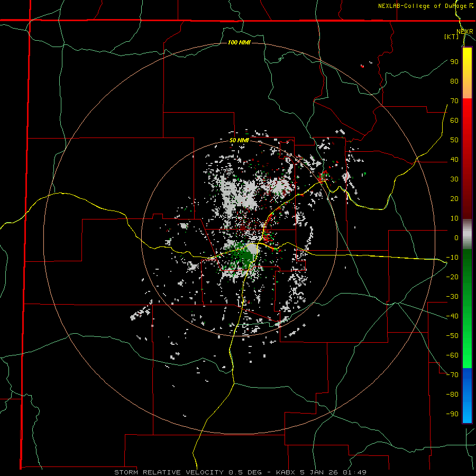Image resolution: width=476 pixels, height=476 pixels.
Task: Click the 70 value on the velocity scale
Action: point(454,101)
